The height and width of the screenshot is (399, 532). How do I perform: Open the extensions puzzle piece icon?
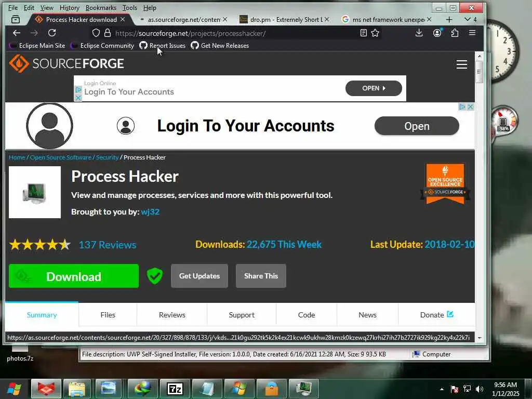(x=455, y=33)
